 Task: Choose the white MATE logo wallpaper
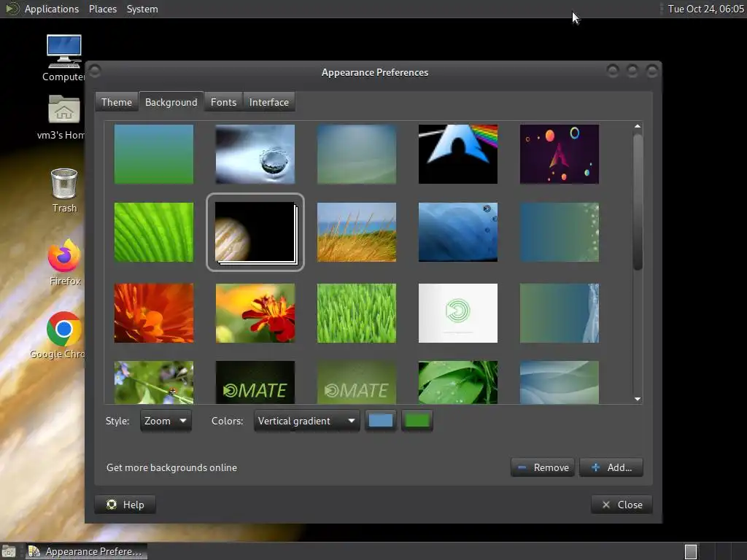point(458,314)
